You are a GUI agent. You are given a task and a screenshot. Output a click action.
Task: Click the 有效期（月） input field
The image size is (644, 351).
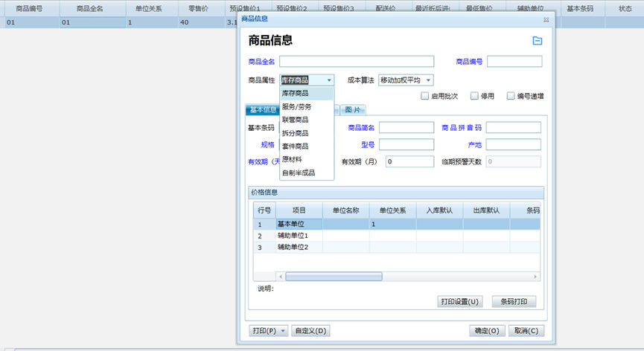pos(410,161)
